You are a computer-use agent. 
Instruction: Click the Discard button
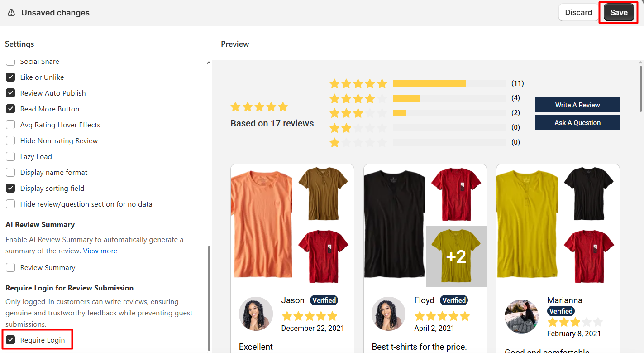click(x=578, y=12)
